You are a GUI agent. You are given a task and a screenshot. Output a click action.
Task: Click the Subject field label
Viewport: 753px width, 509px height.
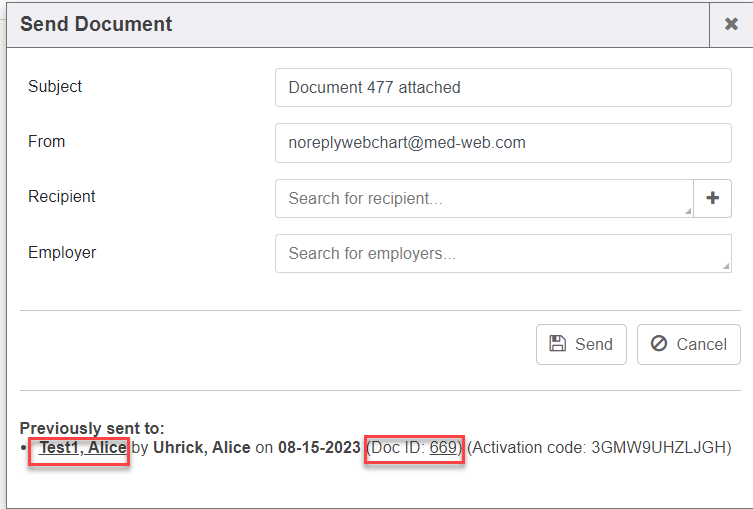(55, 87)
